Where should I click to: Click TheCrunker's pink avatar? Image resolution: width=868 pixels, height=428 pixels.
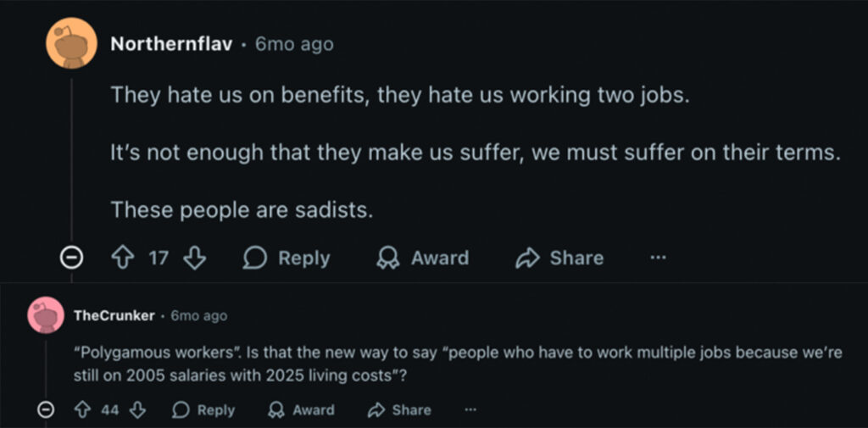click(46, 315)
